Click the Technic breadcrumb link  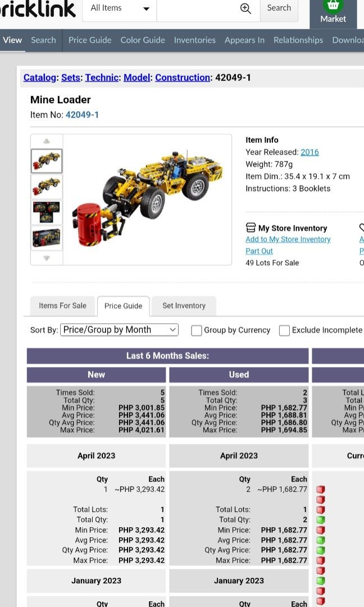pos(102,78)
